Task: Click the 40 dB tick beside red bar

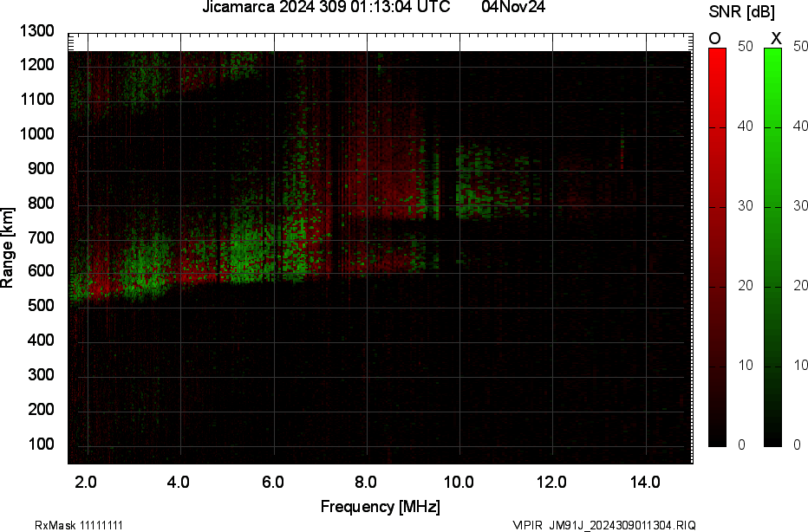Action: click(x=745, y=127)
